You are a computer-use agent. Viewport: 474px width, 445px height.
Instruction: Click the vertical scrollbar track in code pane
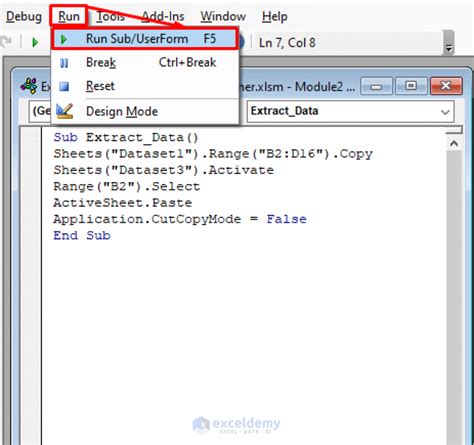(x=454, y=298)
